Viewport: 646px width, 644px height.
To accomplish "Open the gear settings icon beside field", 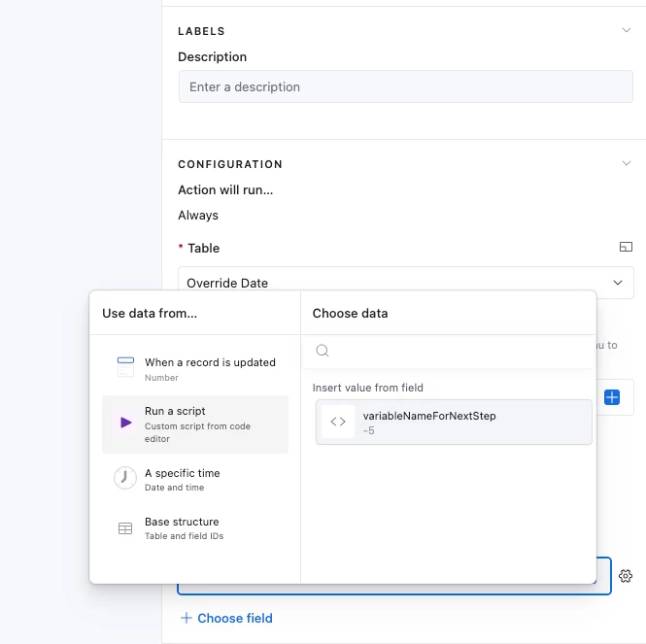I will 626,576.
